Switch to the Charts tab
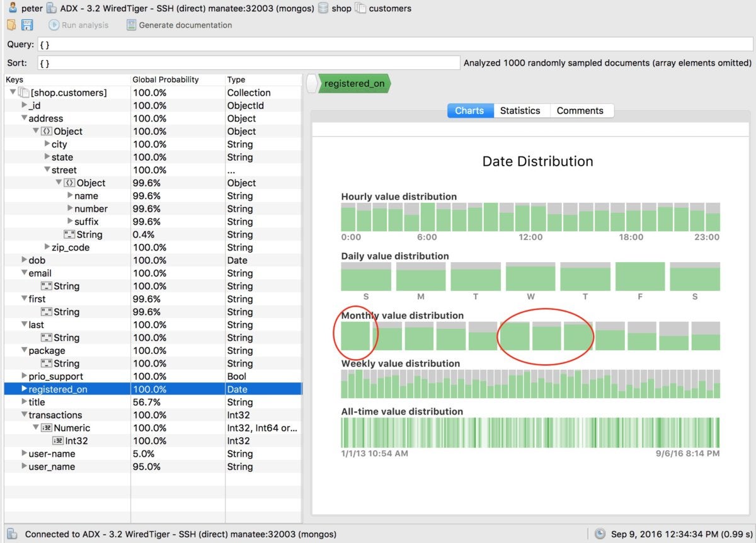The image size is (756, 543). click(470, 110)
